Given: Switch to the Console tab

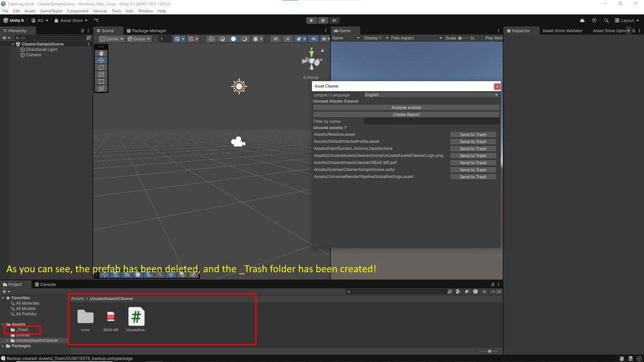Looking at the screenshot, I should point(45,284).
